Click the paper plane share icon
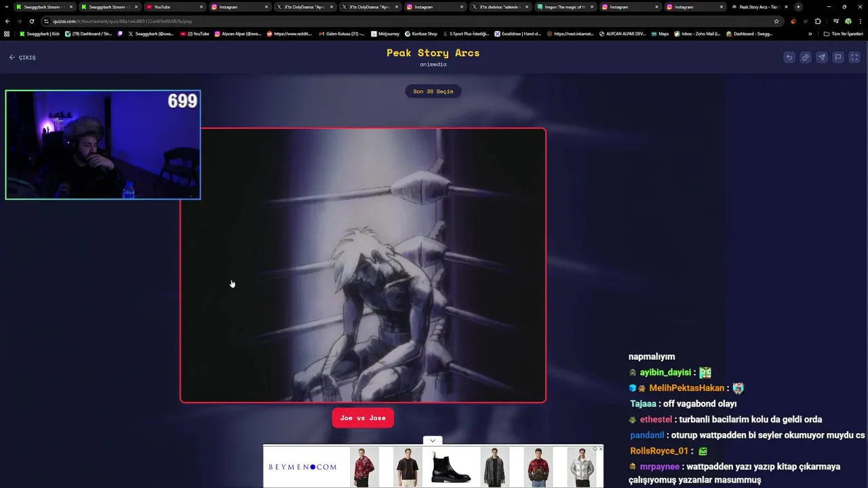Image resolution: width=868 pixels, height=488 pixels. (x=822, y=58)
